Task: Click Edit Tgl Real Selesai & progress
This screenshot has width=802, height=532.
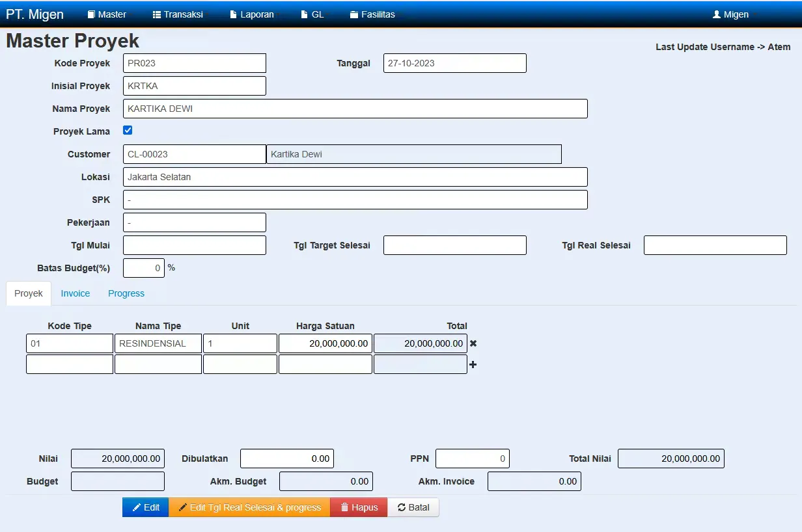Action: 249,507
